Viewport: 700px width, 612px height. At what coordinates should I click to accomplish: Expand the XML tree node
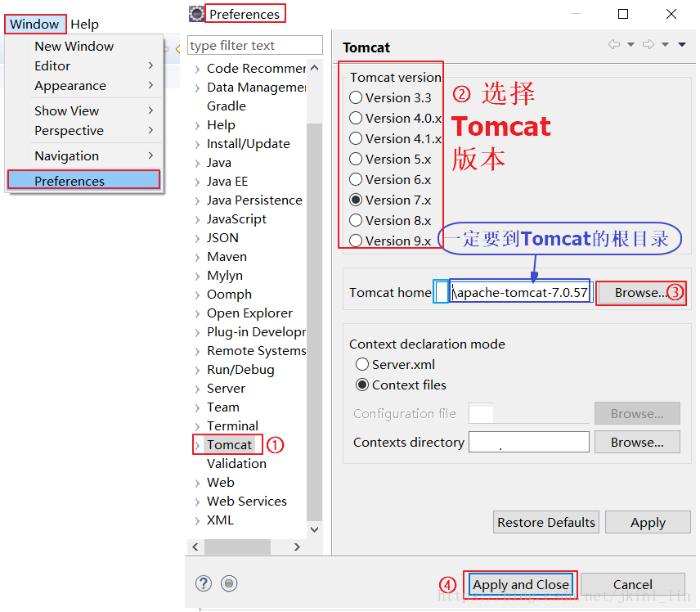click(x=197, y=521)
